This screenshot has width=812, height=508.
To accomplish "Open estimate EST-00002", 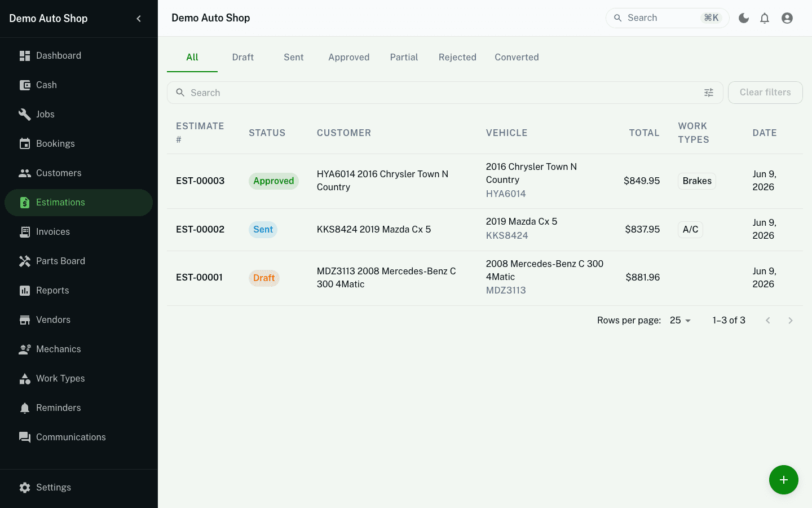I will pos(200,230).
